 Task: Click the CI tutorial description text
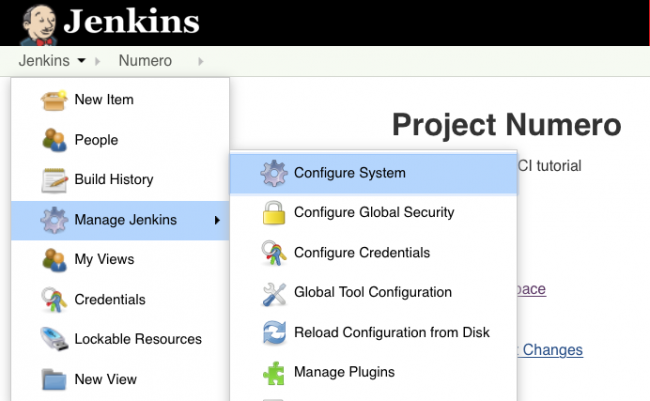coord(550,166)
